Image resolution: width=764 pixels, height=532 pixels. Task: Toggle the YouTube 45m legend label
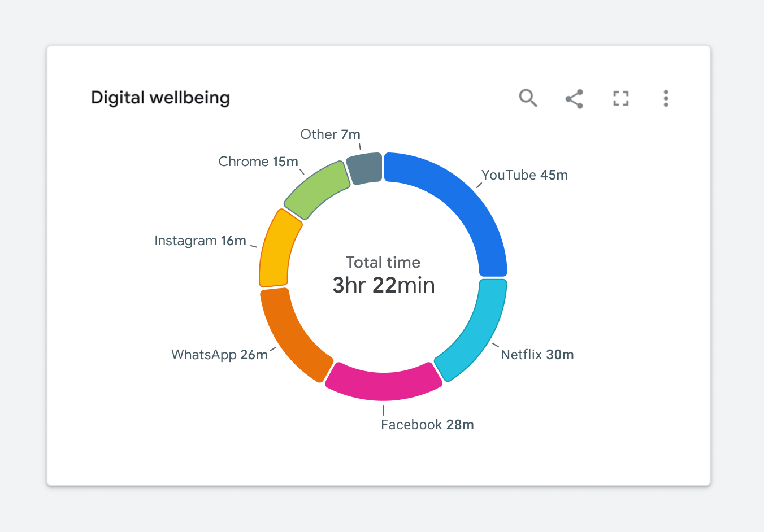[x=524, y=175]
